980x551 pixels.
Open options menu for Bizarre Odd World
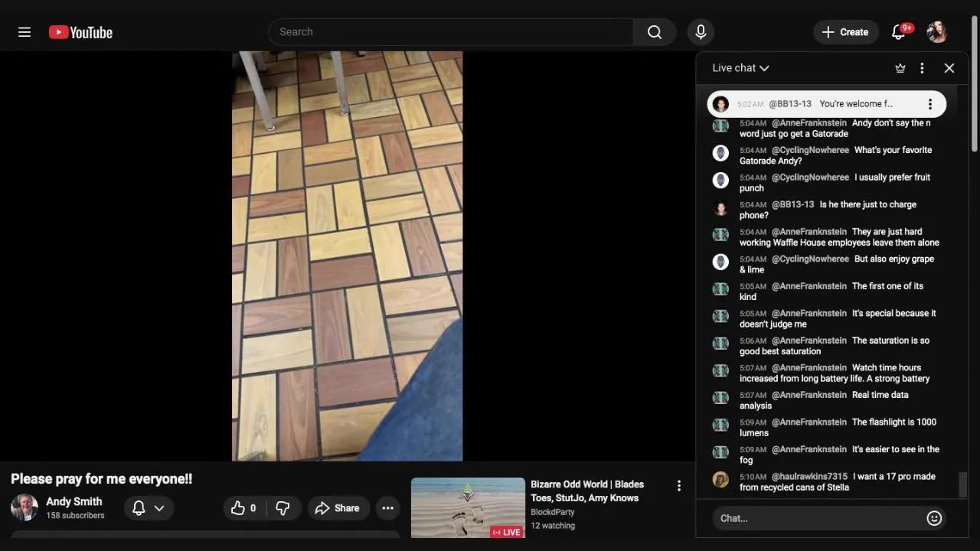tap(678, 485)
